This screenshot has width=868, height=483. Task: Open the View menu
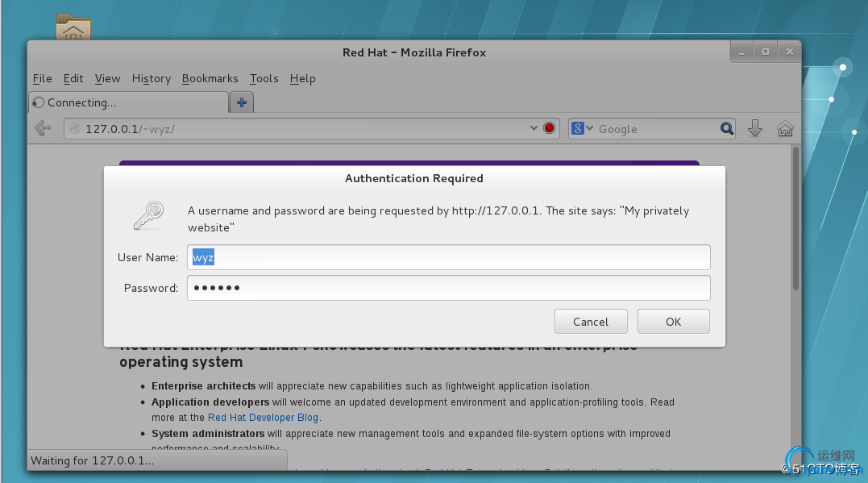[107, 79]
